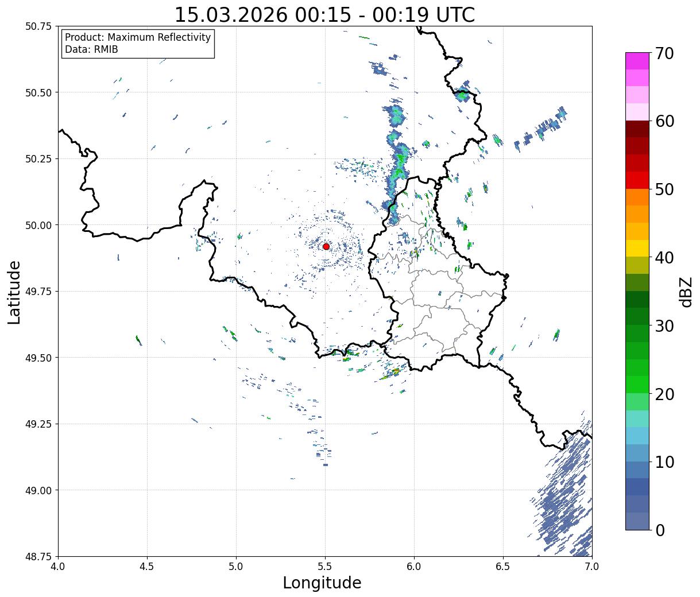Click the latitude tick label 50.75

pyautogui.click(x=38, y=26)
